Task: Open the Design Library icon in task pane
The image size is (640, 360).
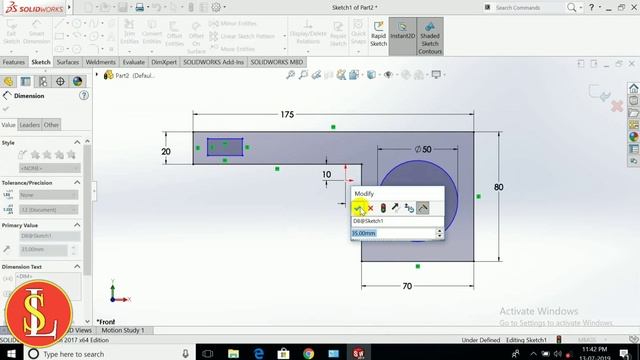Action: 633,100
